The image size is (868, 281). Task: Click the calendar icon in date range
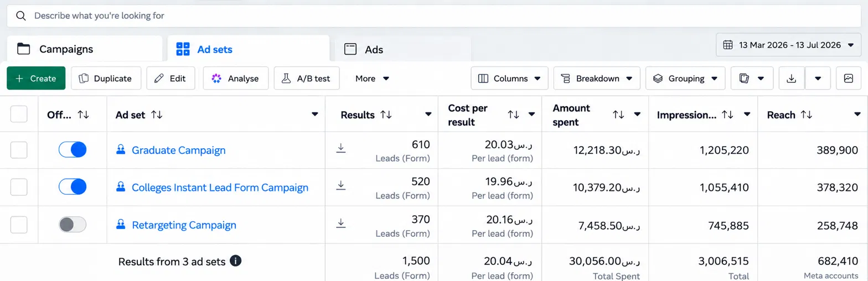click(728, 45)
